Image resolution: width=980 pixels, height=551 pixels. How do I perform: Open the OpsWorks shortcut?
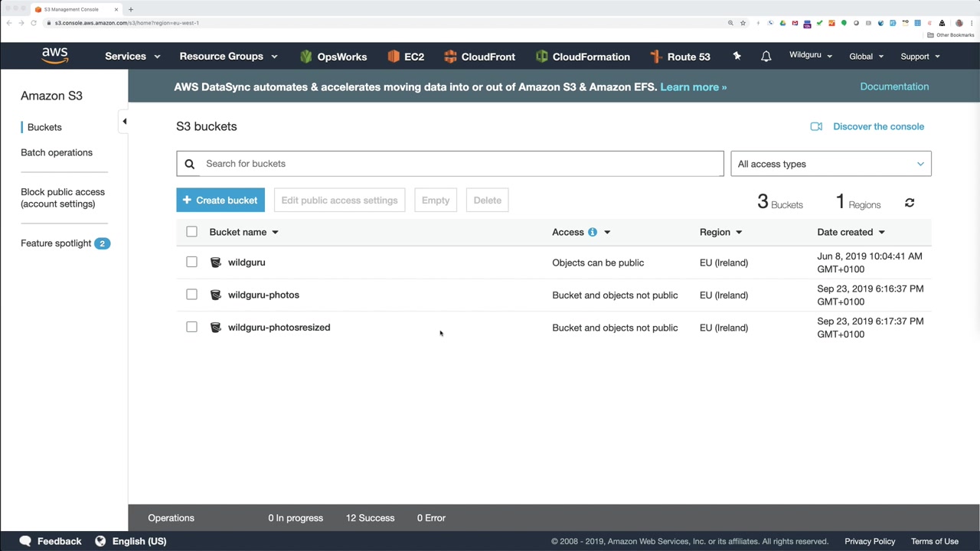333,57
